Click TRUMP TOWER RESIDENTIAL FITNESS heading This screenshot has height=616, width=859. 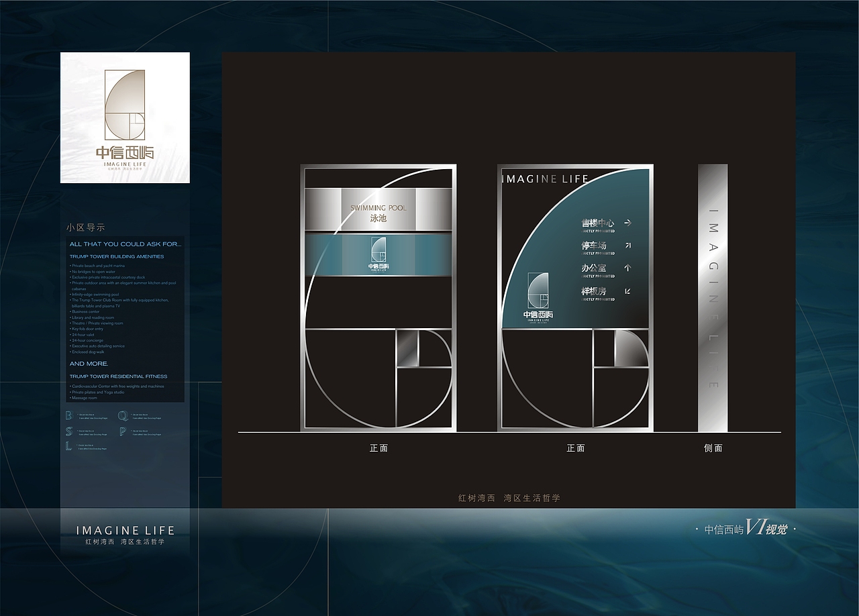click(119, 376)
